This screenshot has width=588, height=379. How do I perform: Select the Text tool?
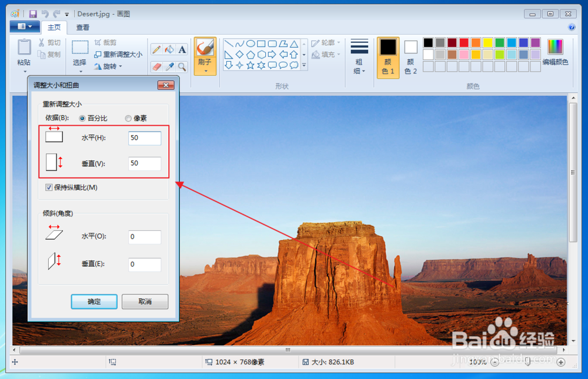click(182, 49)
